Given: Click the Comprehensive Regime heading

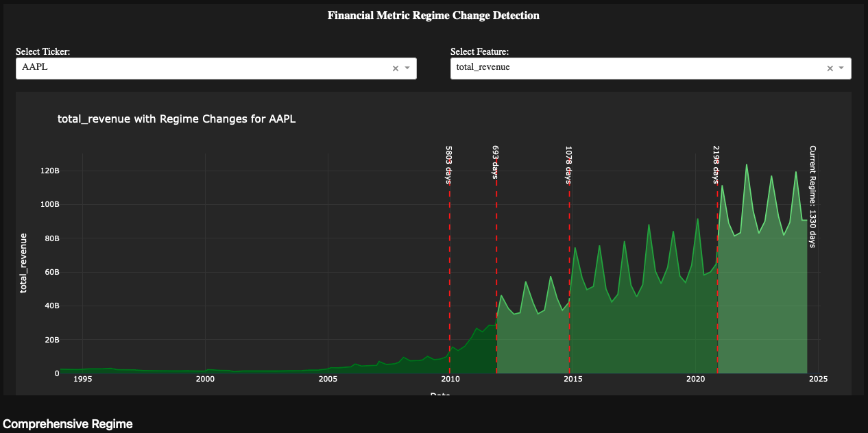Looking at the screenshot, I should pyautogui.click(x=68, y=424).
